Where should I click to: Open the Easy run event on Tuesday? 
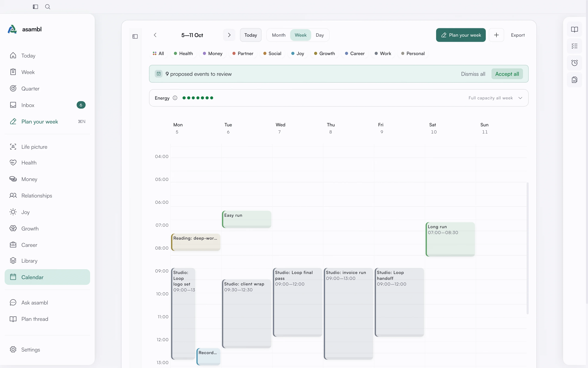tap(247, 219)
